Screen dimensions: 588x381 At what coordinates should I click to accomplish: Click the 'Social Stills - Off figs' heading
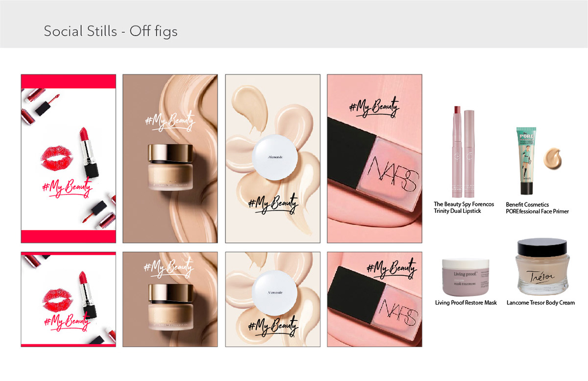point(111,31)
